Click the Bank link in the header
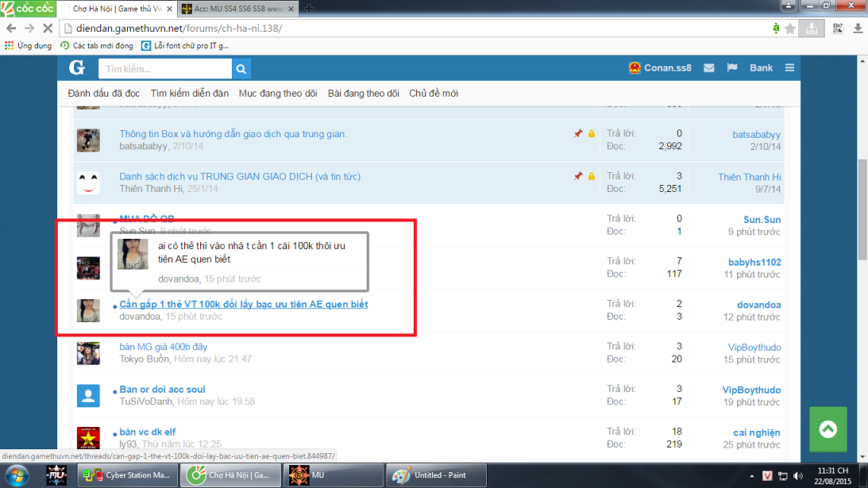 click(761, 68)
